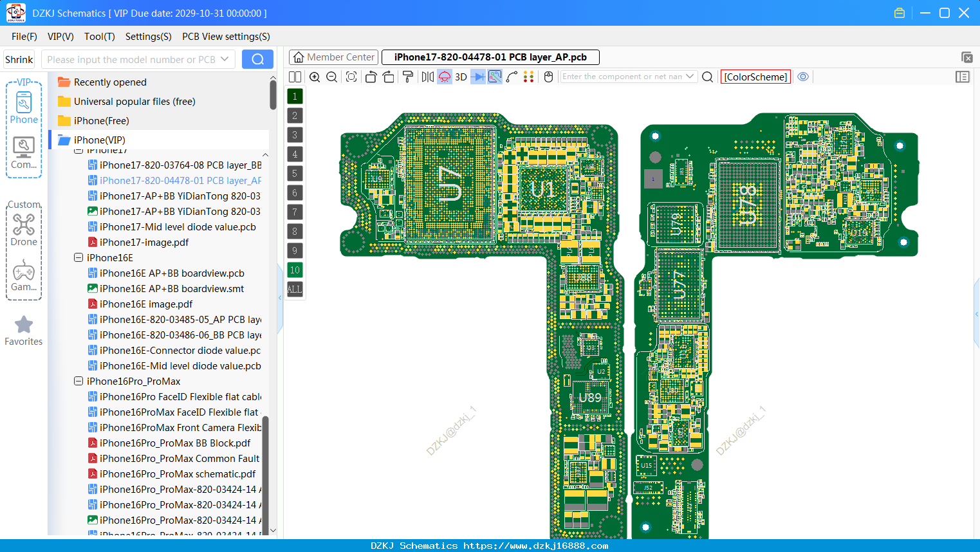Viewport: 980px width, 552px height.
Task: Click the U89 chip on the board
Action: pos(589,398)
